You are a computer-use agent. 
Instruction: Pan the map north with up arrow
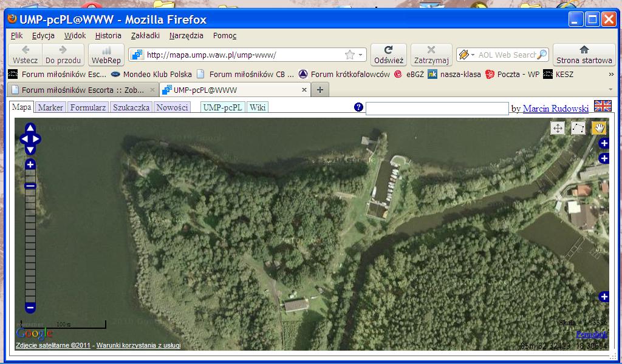[x=30, y=129]
